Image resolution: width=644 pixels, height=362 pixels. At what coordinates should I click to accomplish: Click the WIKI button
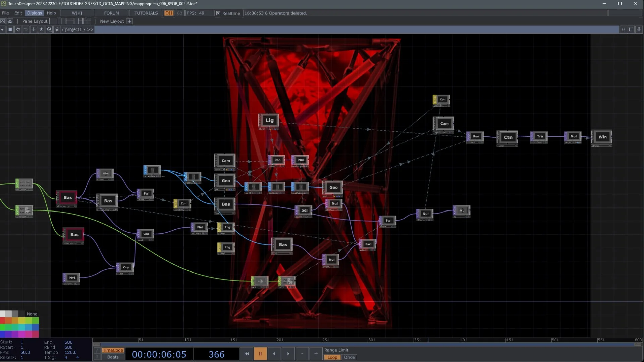point(77,13)
